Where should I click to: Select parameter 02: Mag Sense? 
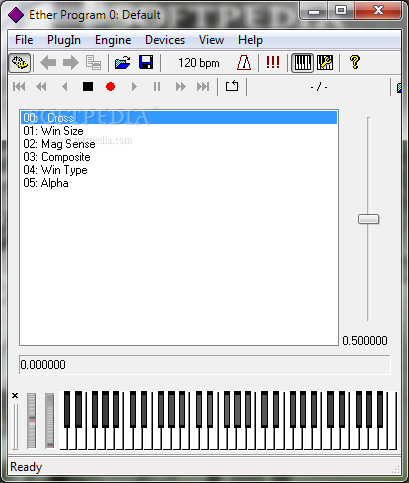(x=179, y=144)
